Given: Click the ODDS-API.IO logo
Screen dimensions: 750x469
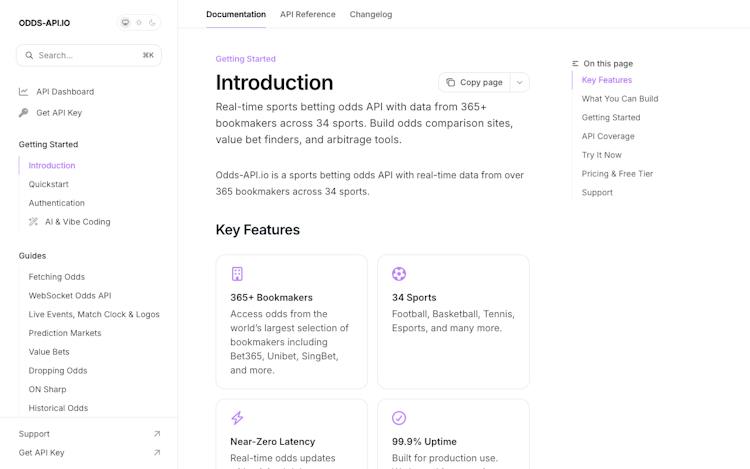Looking at the screenshot, I should (44, 23).
